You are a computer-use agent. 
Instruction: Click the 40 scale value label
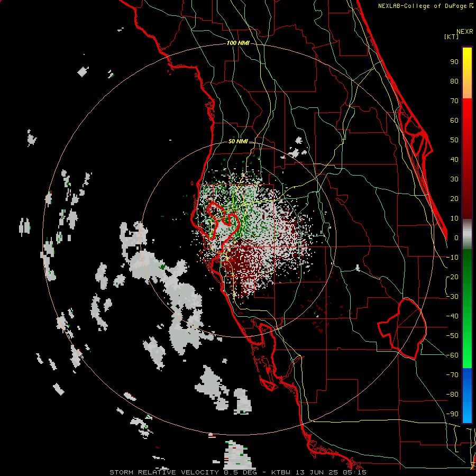click(x=454, y=160)
